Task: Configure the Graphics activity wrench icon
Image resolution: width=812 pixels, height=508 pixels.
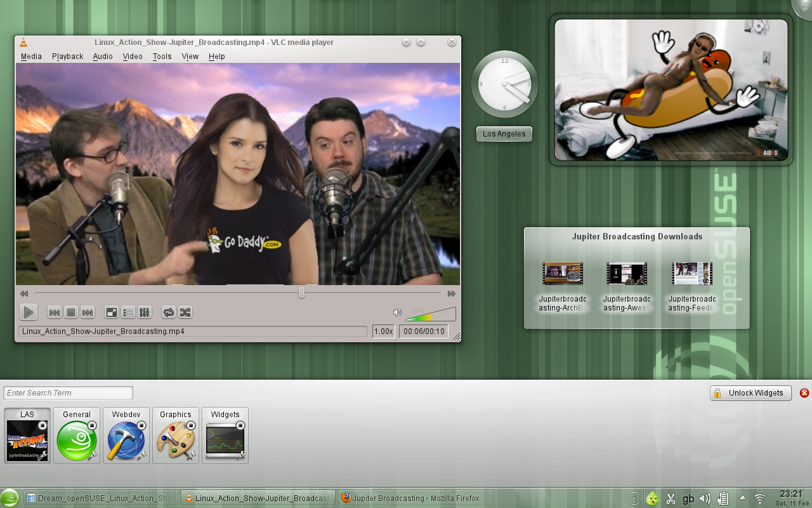Action: click(x=191, y=455)
